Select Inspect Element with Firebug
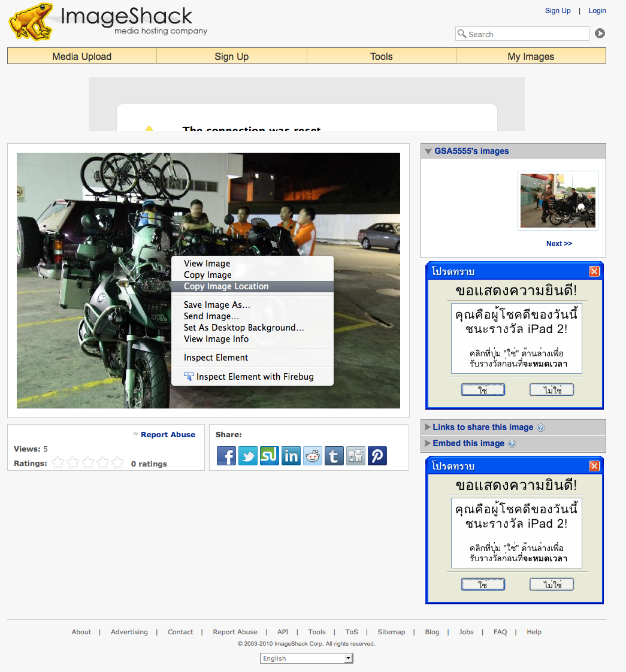This screenshot has height=672, width=626. tap(252, 377)
